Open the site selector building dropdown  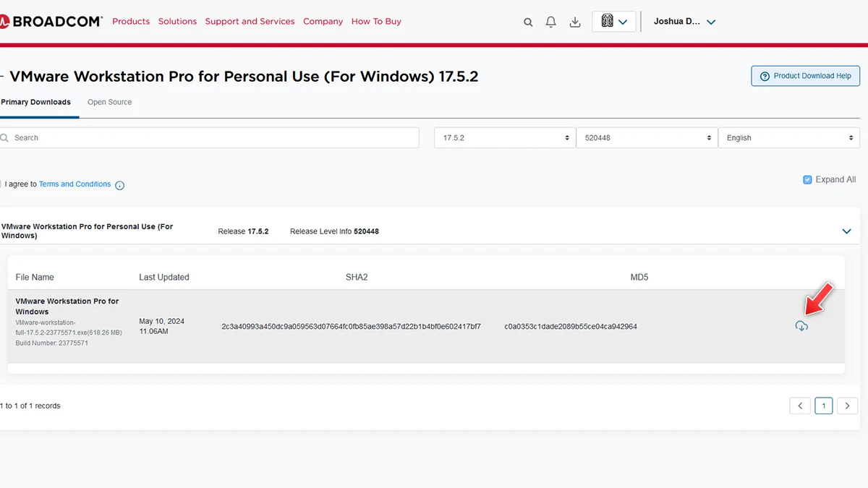[x=614, y=22]
